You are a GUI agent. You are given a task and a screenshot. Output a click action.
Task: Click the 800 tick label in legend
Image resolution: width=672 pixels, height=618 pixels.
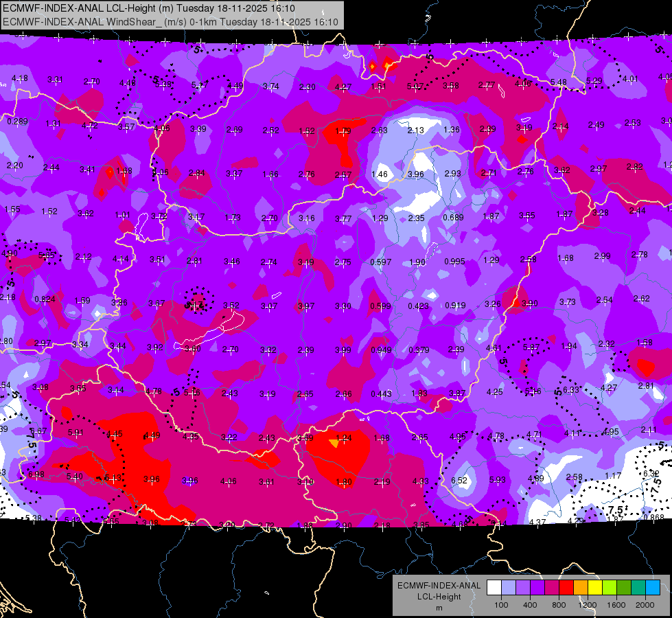click(559, 605)
